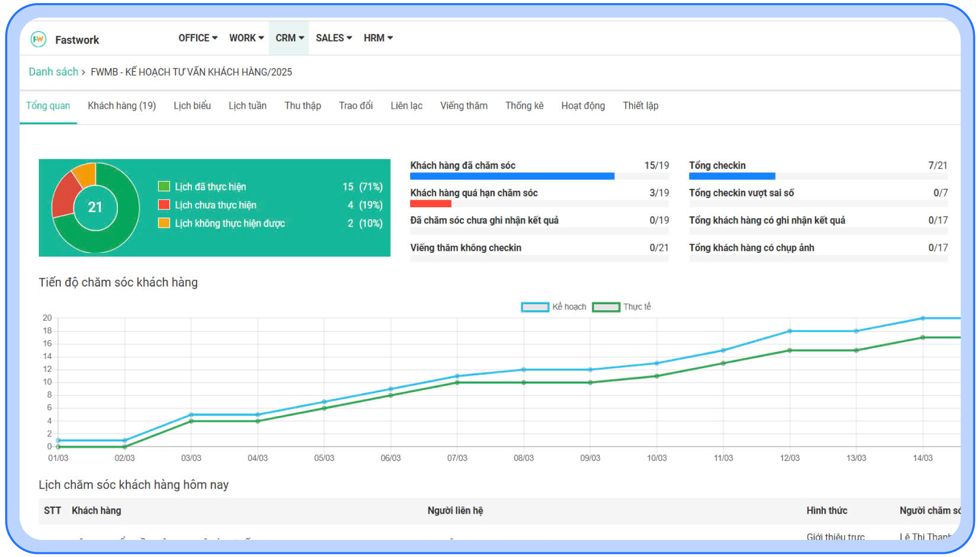The width and height of the screenshot is (980, 557).
Task: Click the green 'Lịch đã thực hiện' legend square
Action: coord(164,187)
